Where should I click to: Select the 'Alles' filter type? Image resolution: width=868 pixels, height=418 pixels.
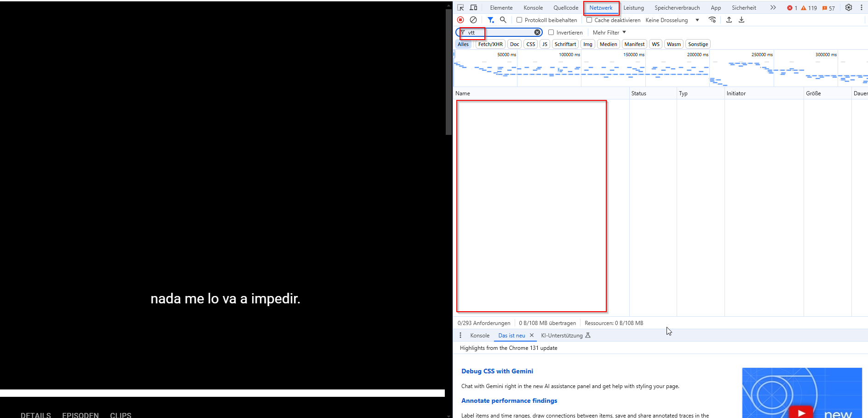(463, 44)
